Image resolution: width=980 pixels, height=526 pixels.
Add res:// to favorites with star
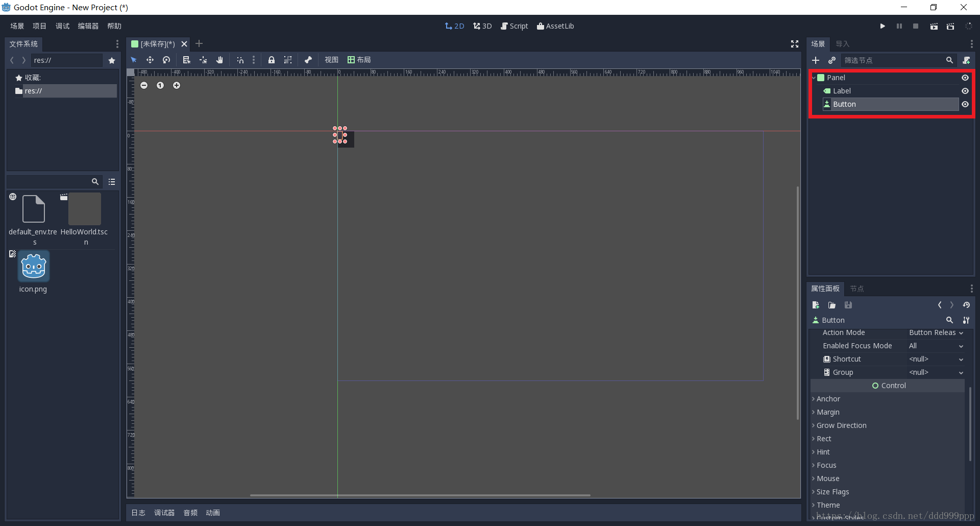click(x=112, y=60)
